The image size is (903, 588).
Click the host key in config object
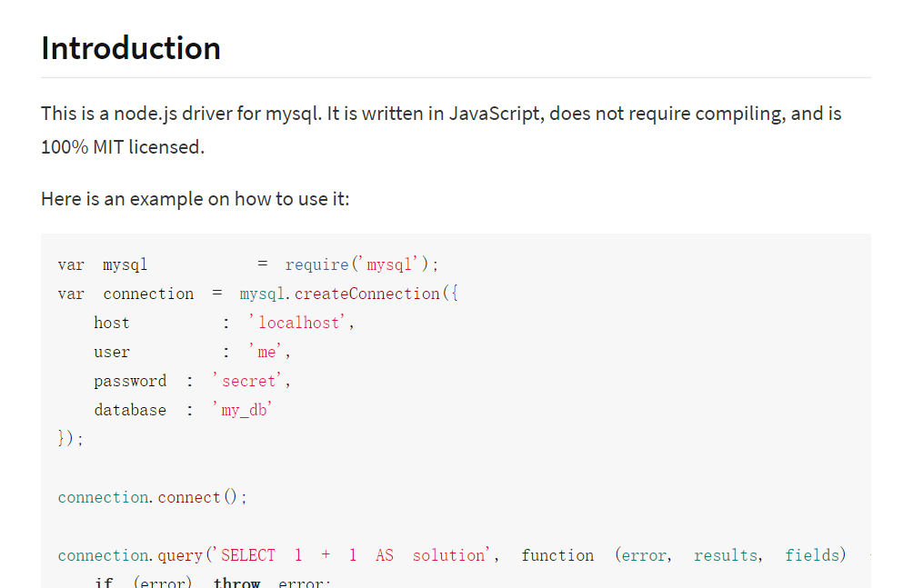tap(112, 323)
